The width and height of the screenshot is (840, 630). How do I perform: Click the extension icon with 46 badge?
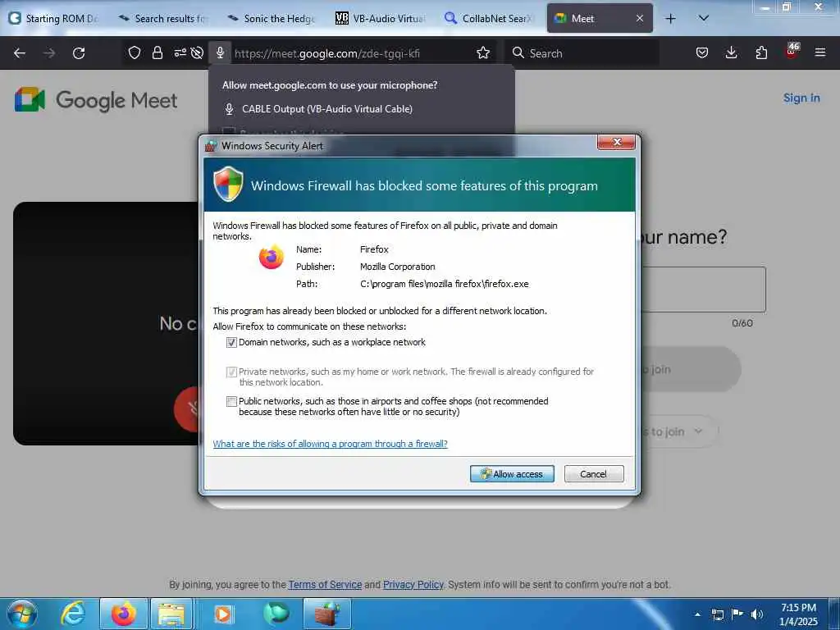pyautogui.click(x=792, y=50)
